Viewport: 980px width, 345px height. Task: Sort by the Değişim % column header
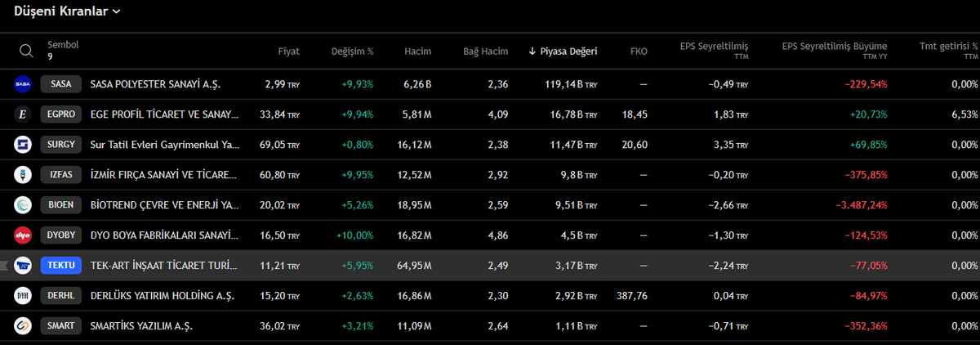pos(353,51)
